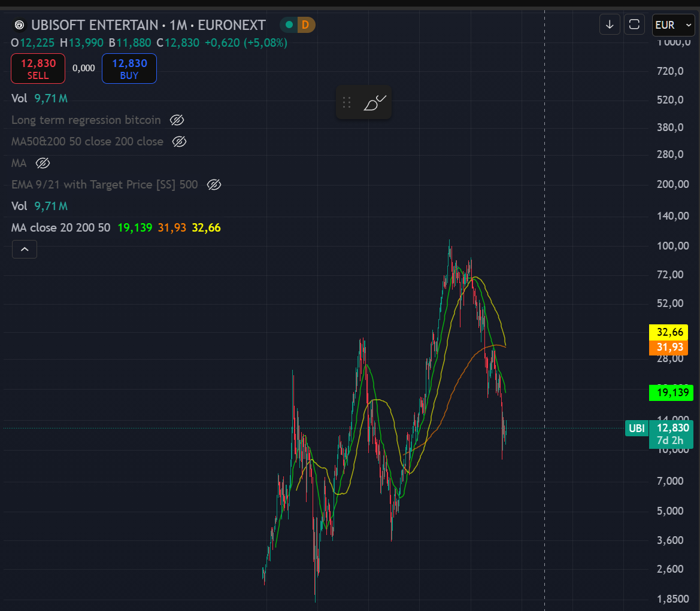This screenshot has width=700, height=611.
Task: Click the 720,0 price scale level
Action: pos(670,71)
